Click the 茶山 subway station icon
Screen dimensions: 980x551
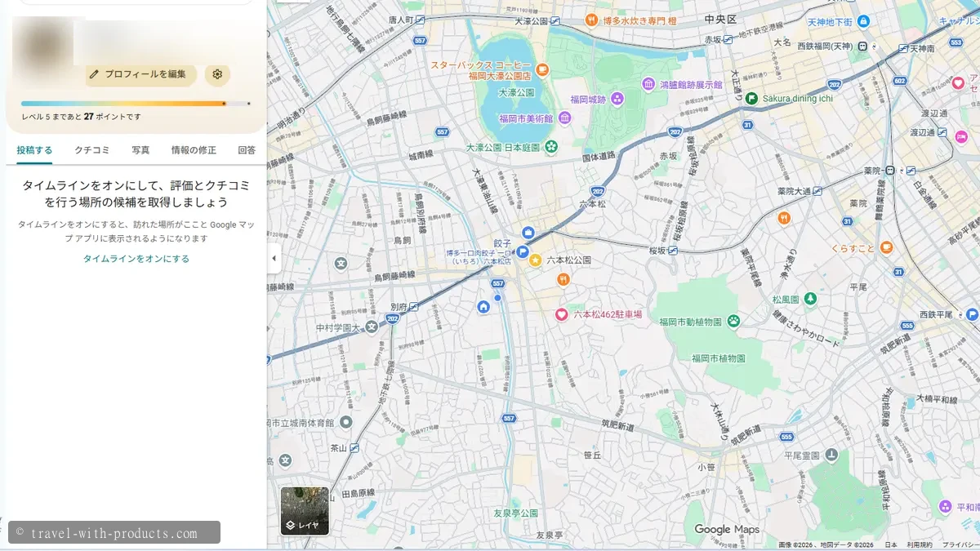[354, 447]
